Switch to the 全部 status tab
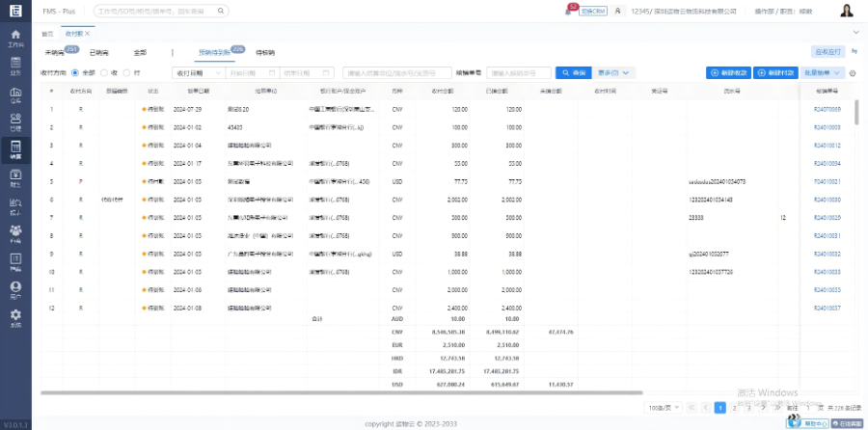 140,53
